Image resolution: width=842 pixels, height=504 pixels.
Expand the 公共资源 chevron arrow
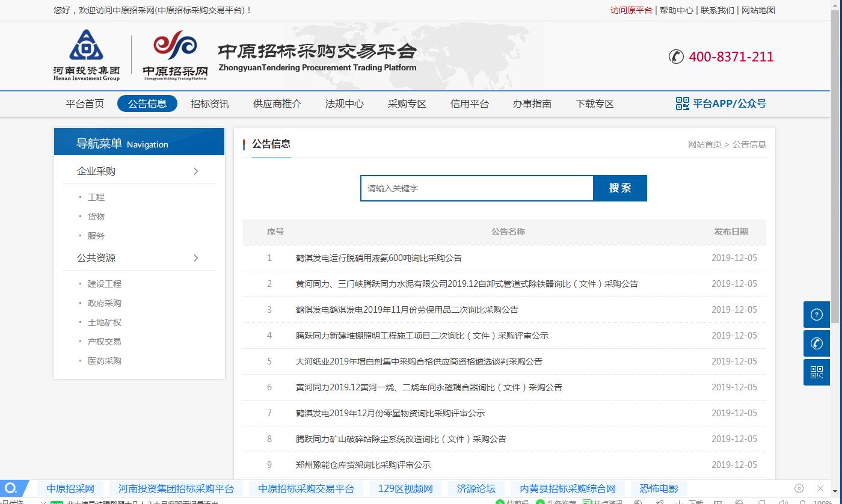click(x=195, y=258)
